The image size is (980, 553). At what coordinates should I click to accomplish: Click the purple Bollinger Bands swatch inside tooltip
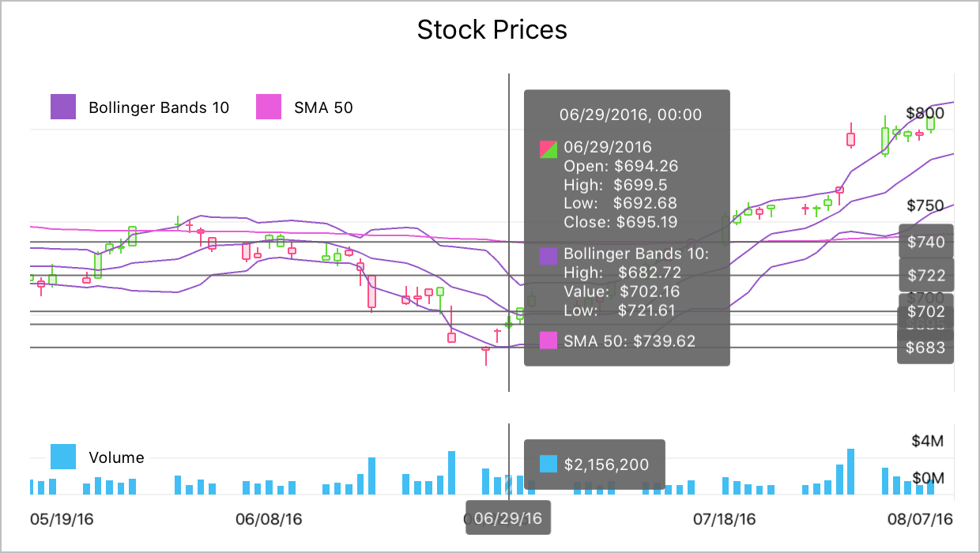548,255
